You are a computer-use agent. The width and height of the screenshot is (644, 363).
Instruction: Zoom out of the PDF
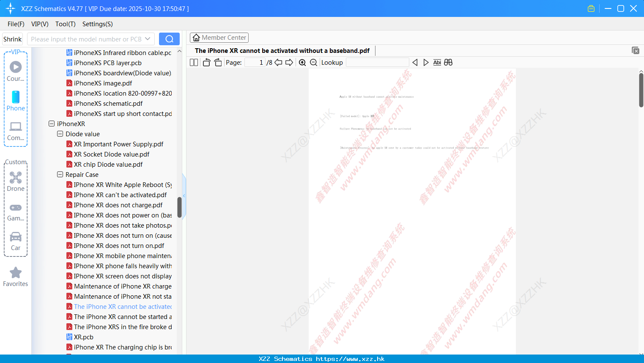pos(313,62)
